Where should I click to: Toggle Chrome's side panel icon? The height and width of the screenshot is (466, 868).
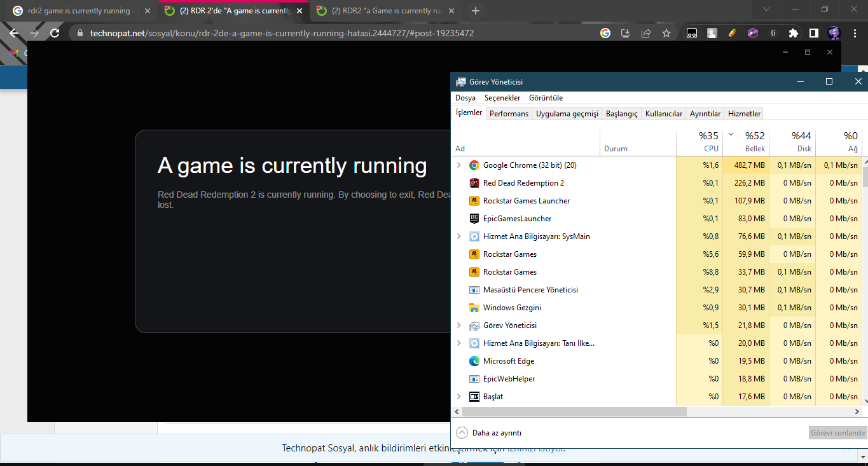813,33
